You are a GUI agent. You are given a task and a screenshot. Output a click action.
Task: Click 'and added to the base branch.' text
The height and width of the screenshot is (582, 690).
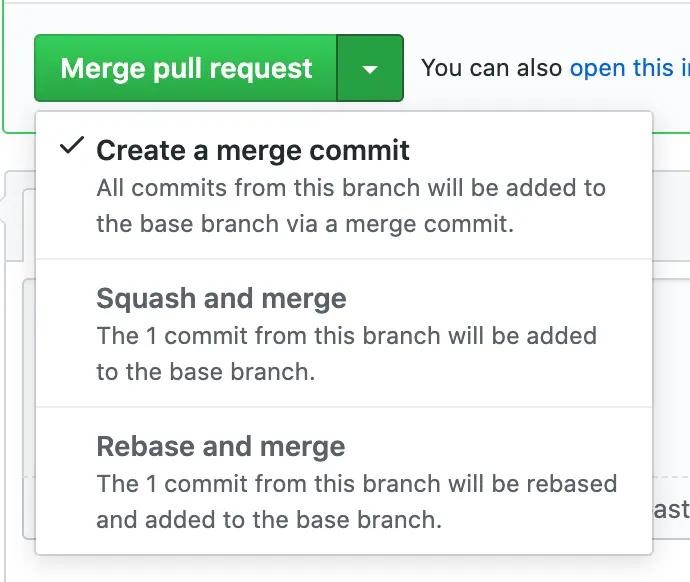268,520
